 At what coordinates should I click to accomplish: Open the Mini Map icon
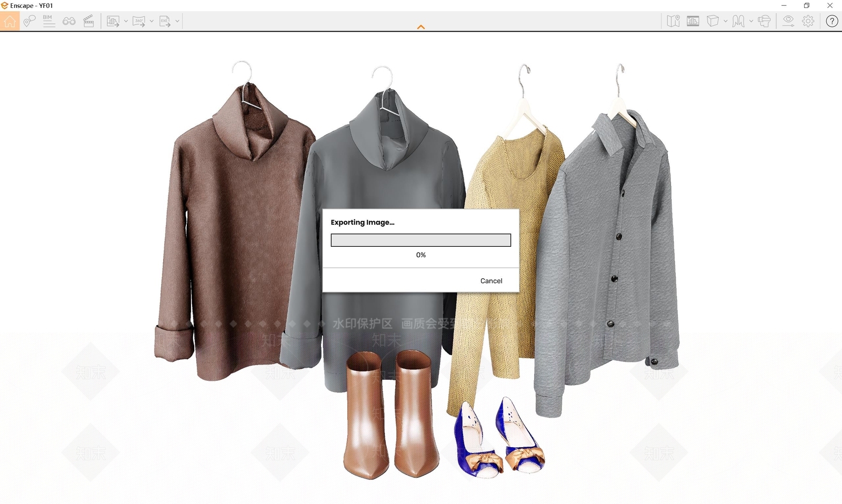(x=673, y=21)
